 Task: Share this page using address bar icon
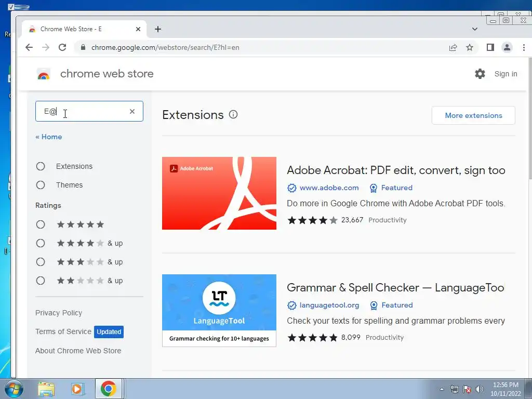pyautogui.click(x=453, y=47)
